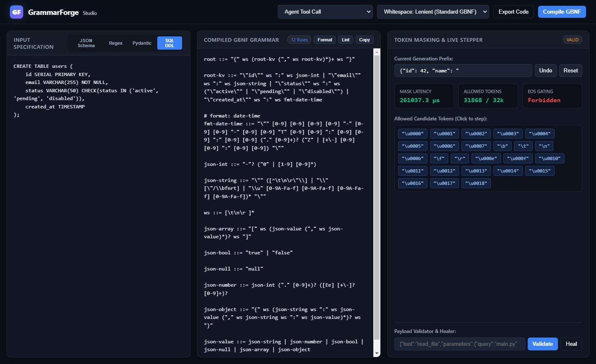596x364 pixels.
Task: Step with the "\u0010" candidate token
Action: 550,158
